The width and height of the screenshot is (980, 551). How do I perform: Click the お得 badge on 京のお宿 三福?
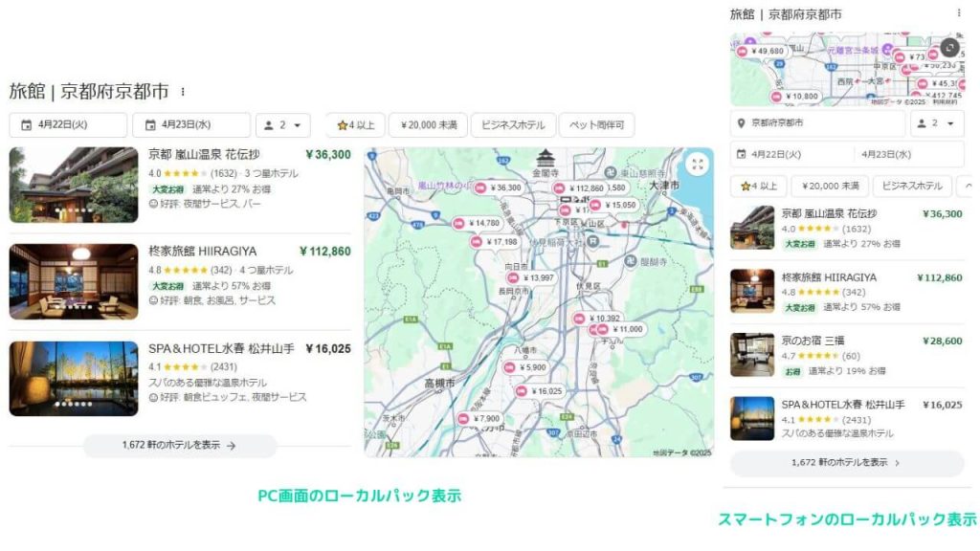click(792, 371)
